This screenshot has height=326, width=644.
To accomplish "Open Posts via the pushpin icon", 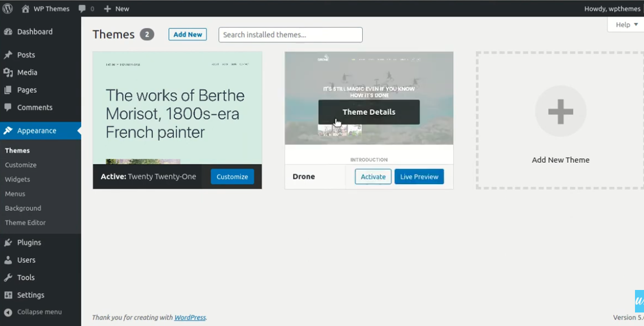I will (8, 55).
